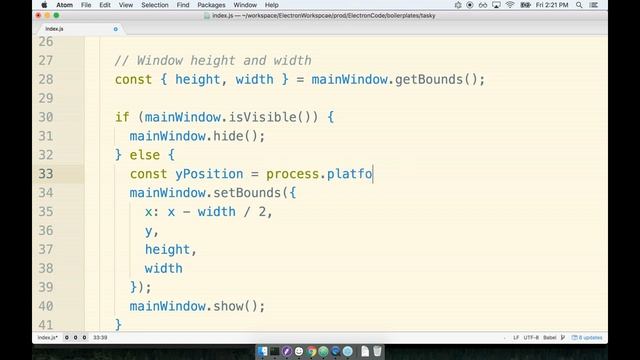Click the glasses menu bar icon
The height and width of the screenshot is (360, 640).
(x=482, y=5)
